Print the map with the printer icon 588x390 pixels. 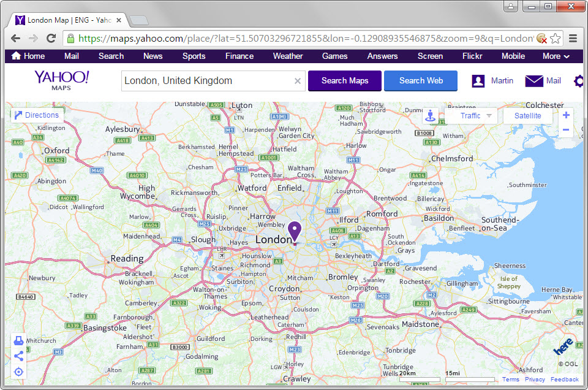click(x=18, y=341)
